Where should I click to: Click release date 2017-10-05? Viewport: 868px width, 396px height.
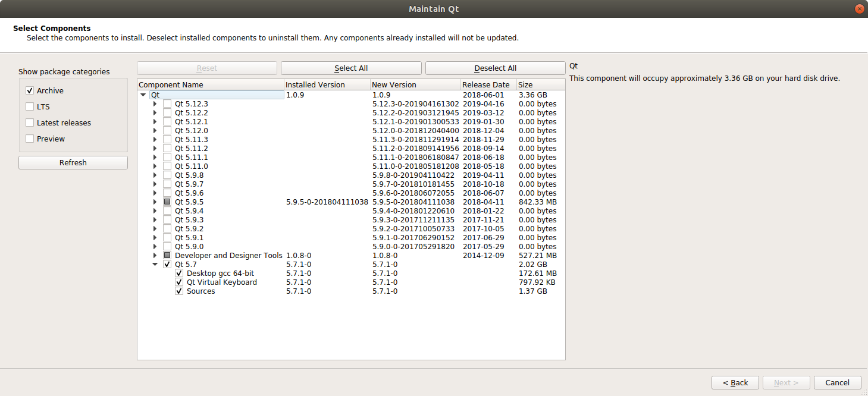pyautogui.click(x=484, y=229)
